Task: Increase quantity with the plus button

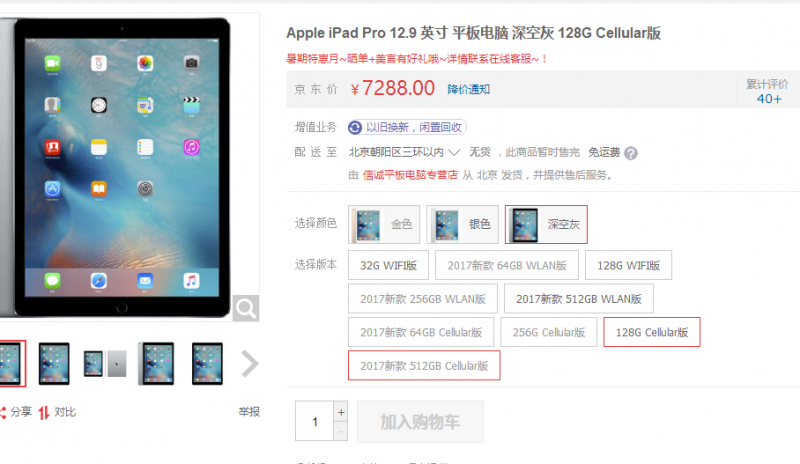Action: tap(341, 412)
